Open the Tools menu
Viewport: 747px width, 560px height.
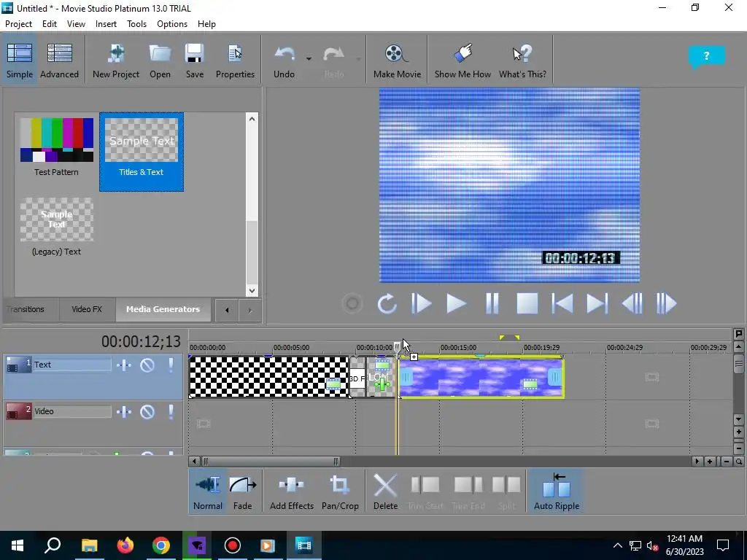click(136, 24)
